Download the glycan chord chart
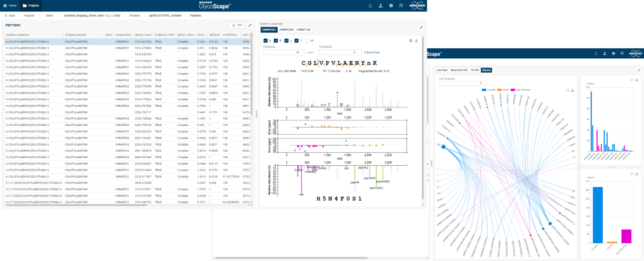The image size is (644, 261). (x=573, y=90)
